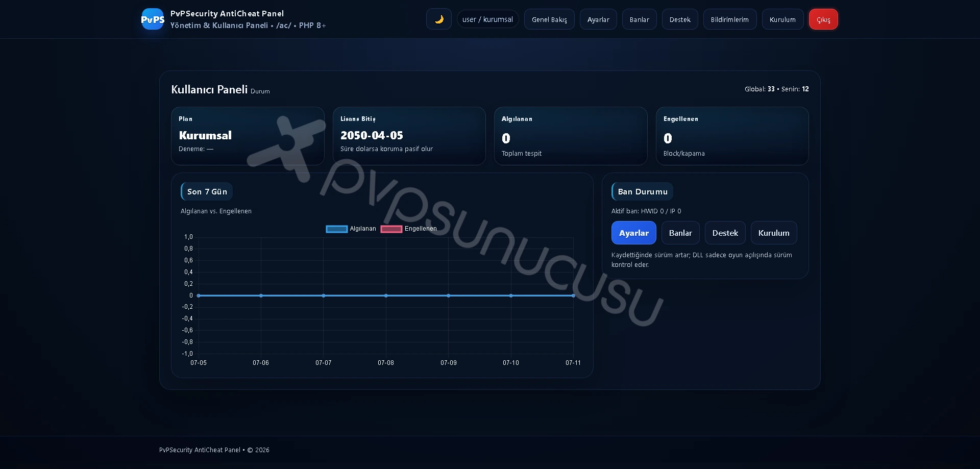The height and width of the screenshot is (469, 980).
Task: Click the PvPS logo icon
Action: [x=153, y=19]
